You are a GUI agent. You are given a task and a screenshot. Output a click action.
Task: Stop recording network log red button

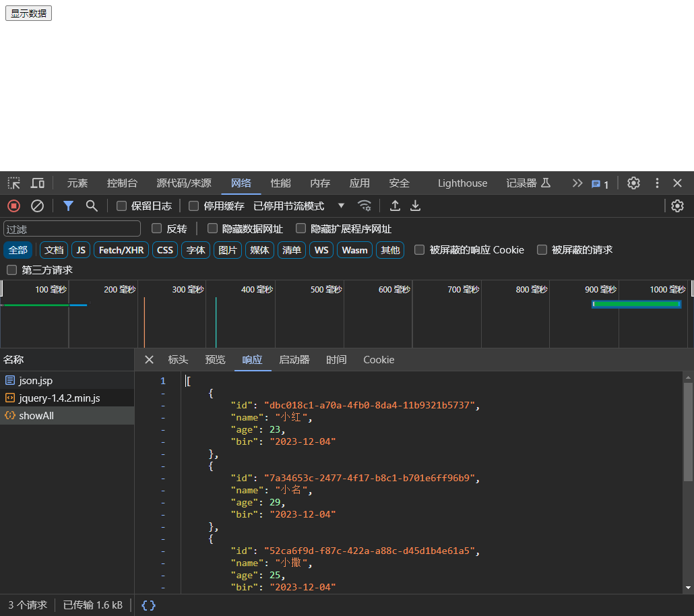click(13, 206)
